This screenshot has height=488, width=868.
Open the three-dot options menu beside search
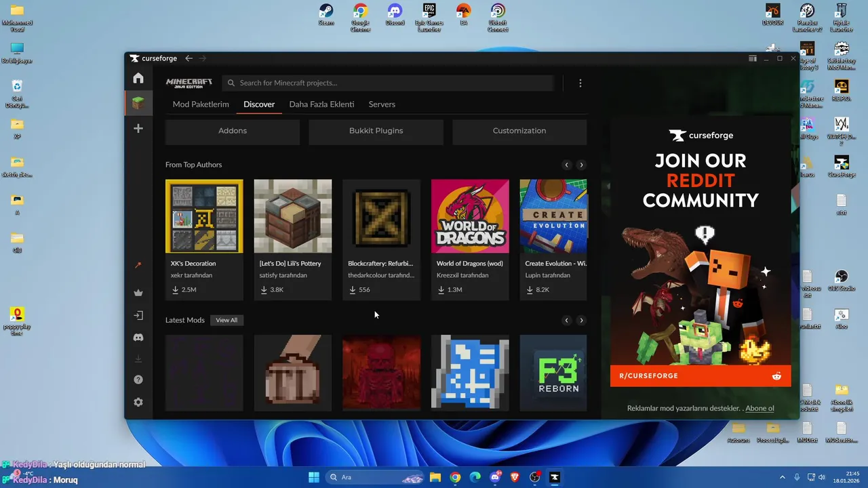(580, 83)
